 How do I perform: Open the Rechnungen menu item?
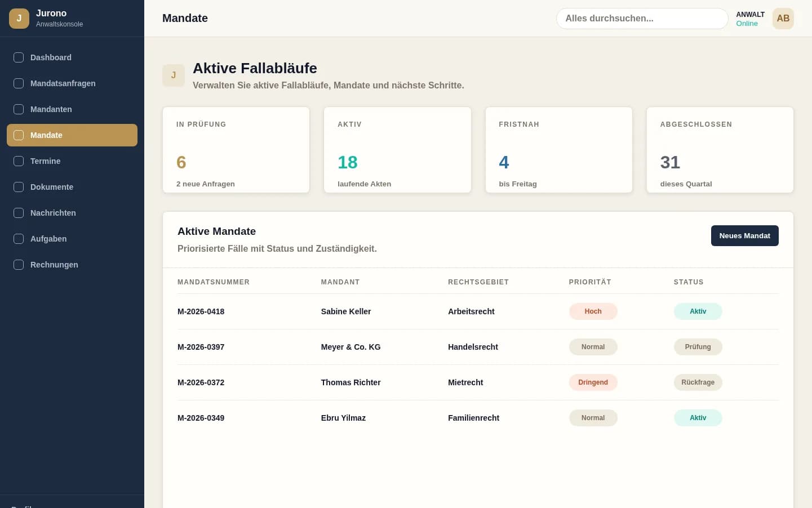click(72, 265)
